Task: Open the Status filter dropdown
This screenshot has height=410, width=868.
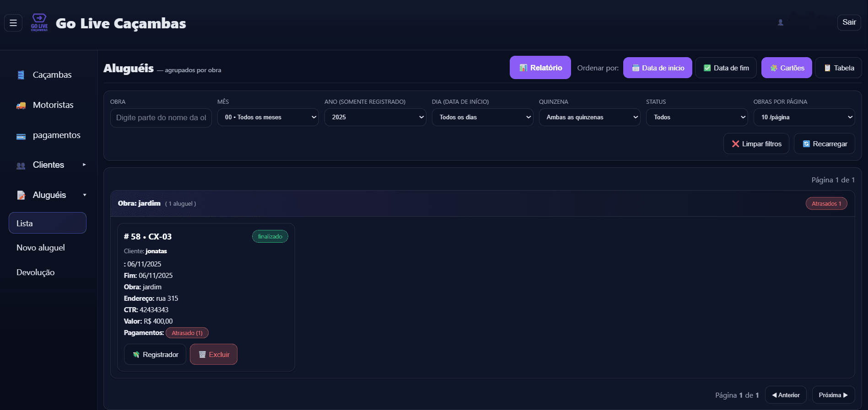Action: tap(696, 117)
